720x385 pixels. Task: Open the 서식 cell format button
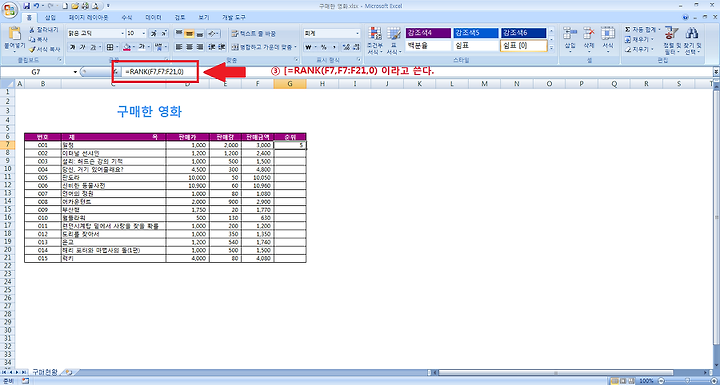point(608,40)
